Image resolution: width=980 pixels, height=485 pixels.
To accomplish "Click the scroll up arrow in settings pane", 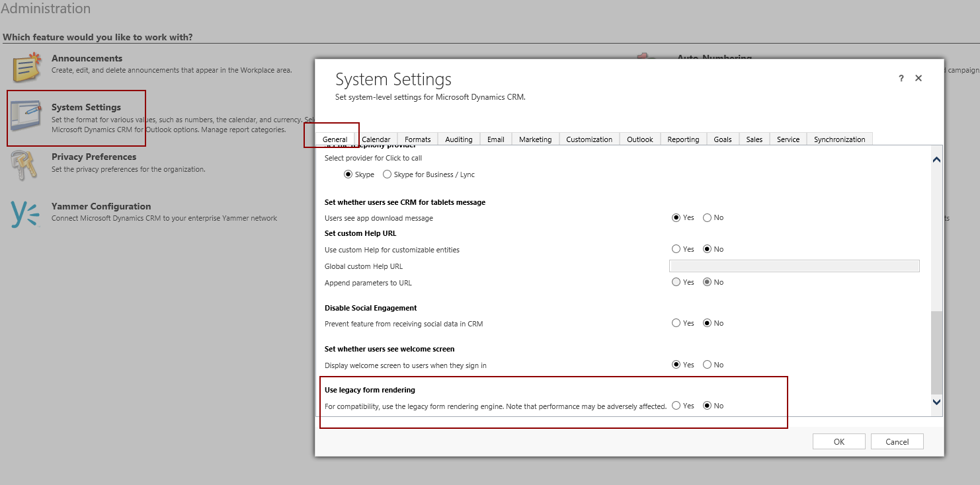I will [x=936, y=159].
